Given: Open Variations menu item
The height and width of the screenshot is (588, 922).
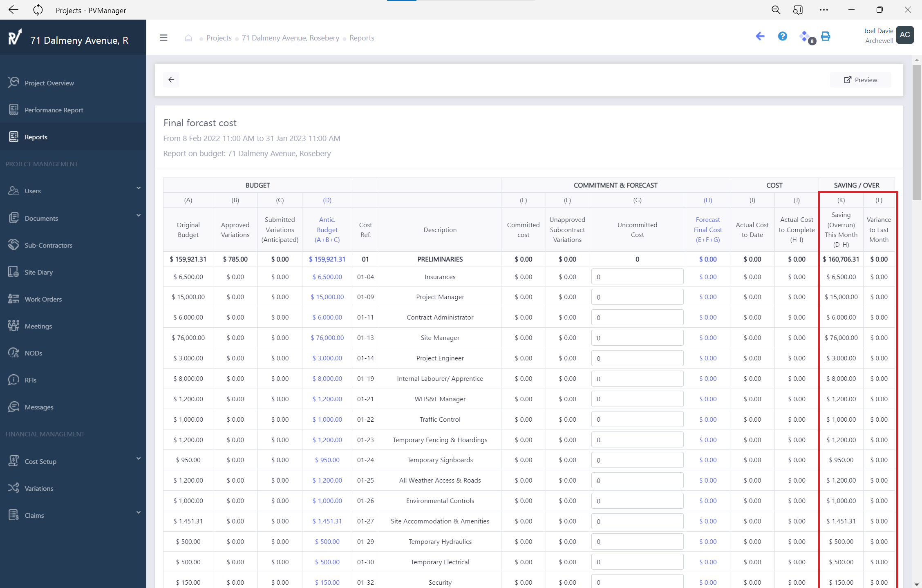Looking at the screenshot, I should point(38,488).
